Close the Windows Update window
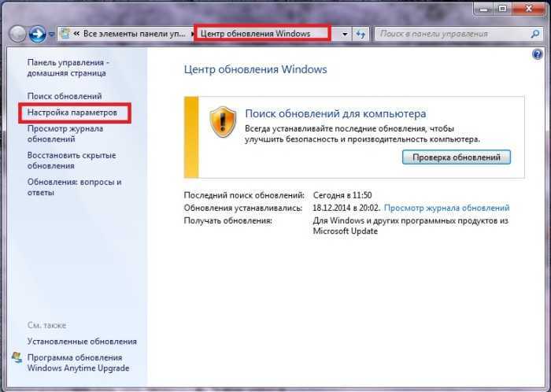 [528, 9]
